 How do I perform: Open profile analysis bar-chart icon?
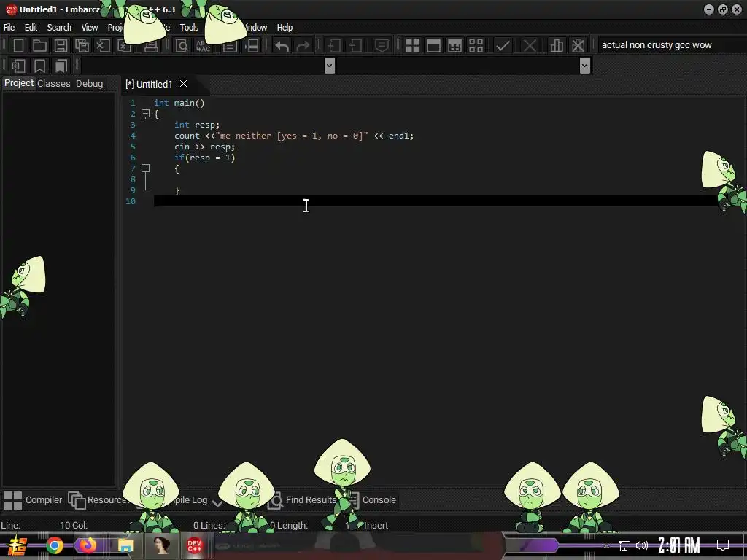(557, 46)
